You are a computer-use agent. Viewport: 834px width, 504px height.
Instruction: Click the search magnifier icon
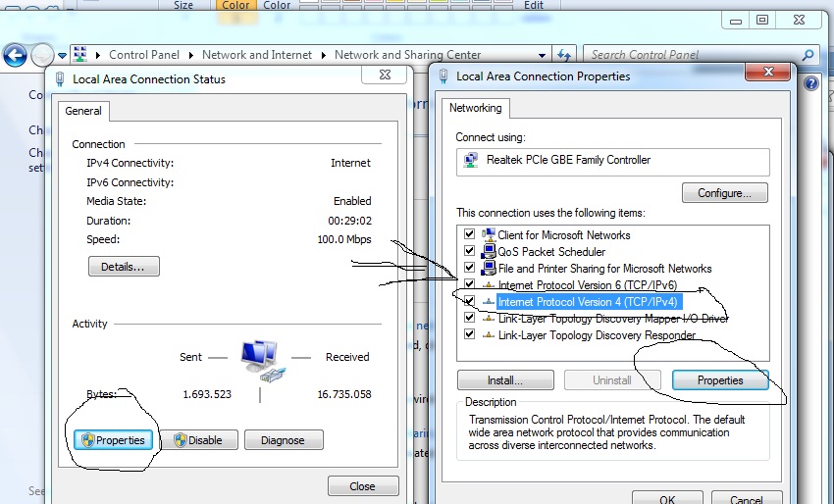[808, 55]
